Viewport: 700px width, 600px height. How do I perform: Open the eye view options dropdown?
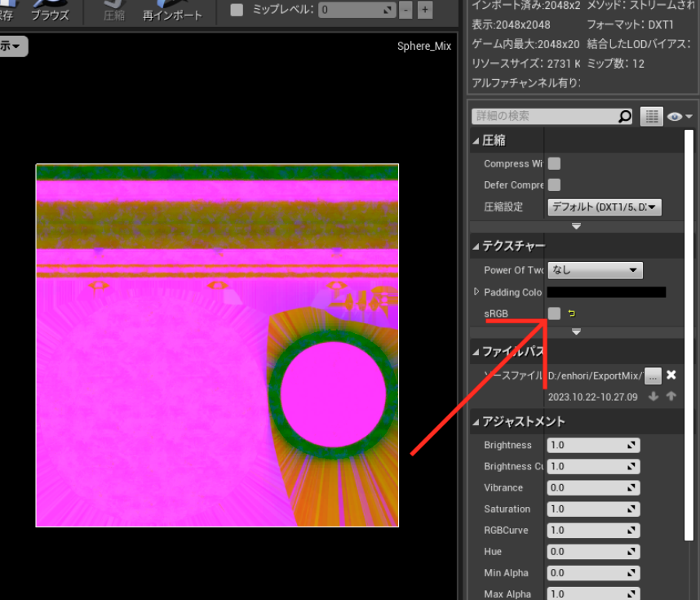680,117
